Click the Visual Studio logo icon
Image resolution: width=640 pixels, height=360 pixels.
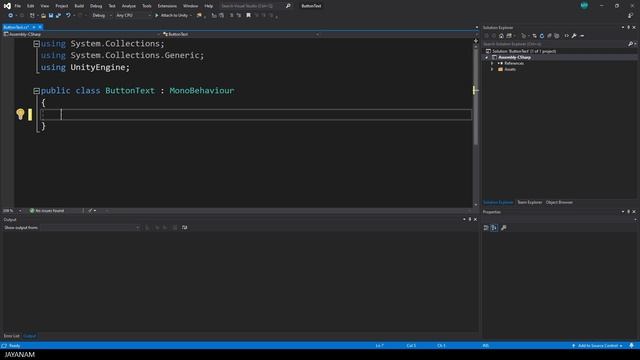point(7,6)
